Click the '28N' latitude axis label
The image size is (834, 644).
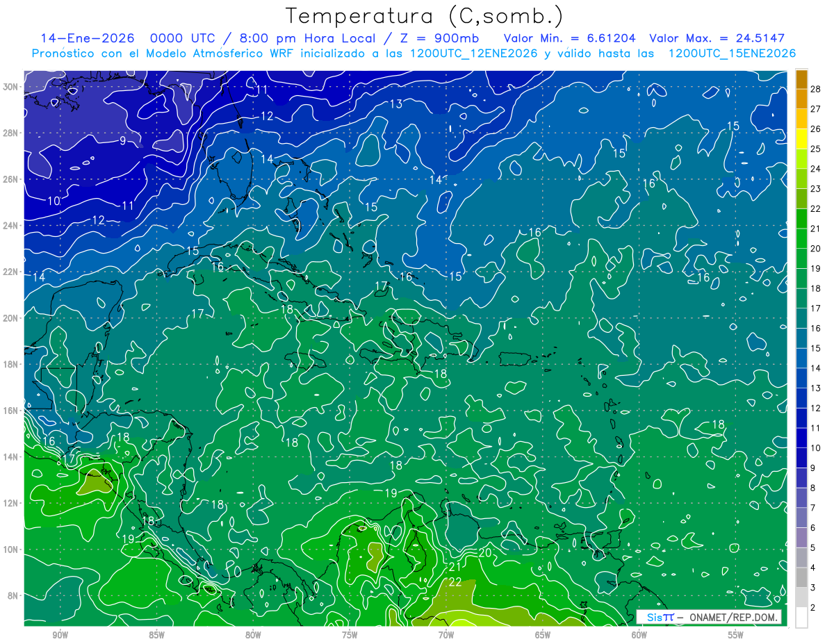click(12, 133)
